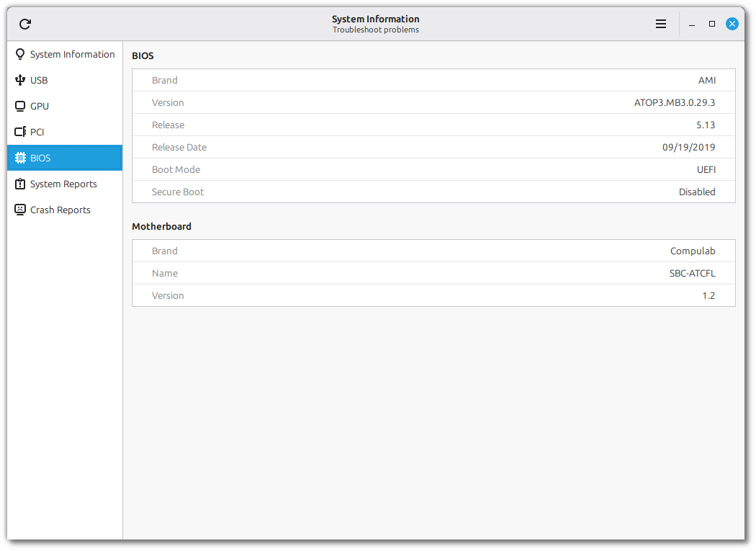Click the PCI card icon
The height and width of the screenshot is (551, 756).
[x=20, y=132]
